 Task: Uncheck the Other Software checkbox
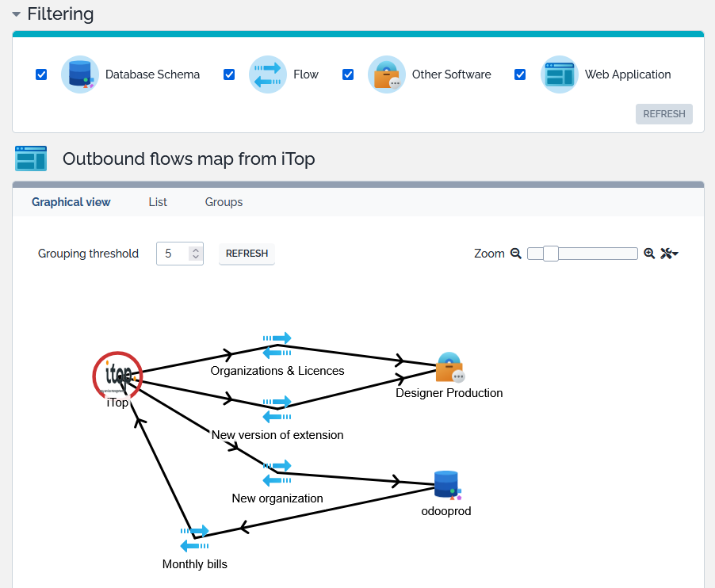point(348,74)
